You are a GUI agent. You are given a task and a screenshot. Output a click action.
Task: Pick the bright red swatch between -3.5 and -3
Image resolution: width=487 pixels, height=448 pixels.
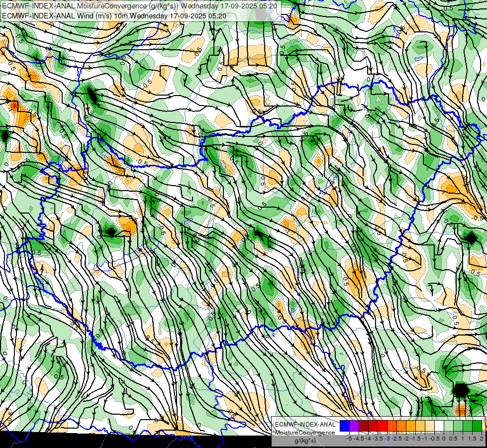coord(383,426)
